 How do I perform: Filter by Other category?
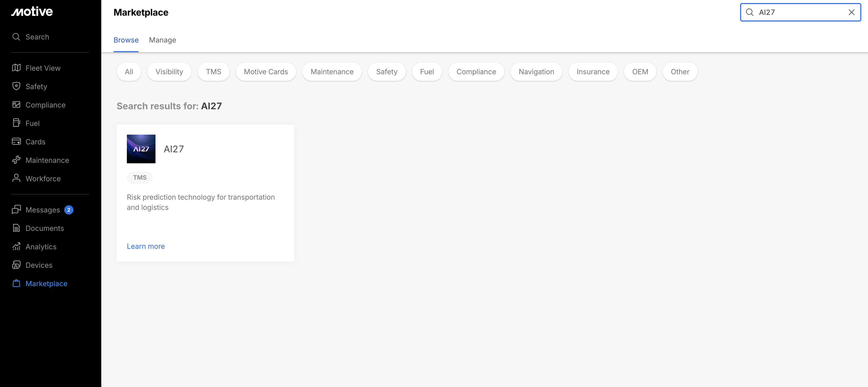click(680, 71)
